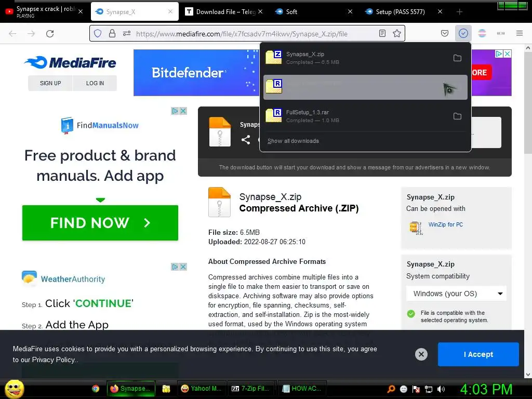The width and height of the screenshot is (532, 399).
Task: Toggle the Downloads toolbar button
Action: (x=463, y=33)
